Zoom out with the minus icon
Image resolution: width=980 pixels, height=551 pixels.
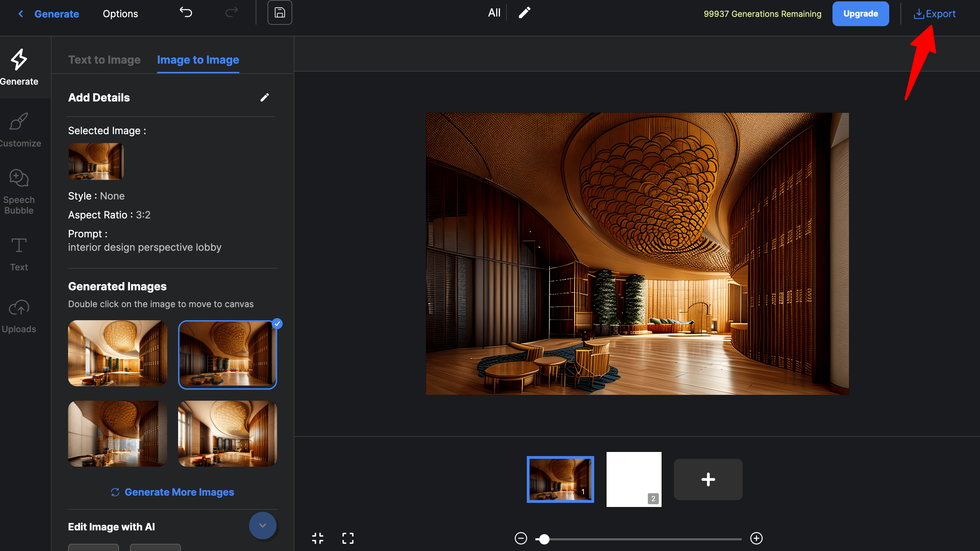(521, 538)
